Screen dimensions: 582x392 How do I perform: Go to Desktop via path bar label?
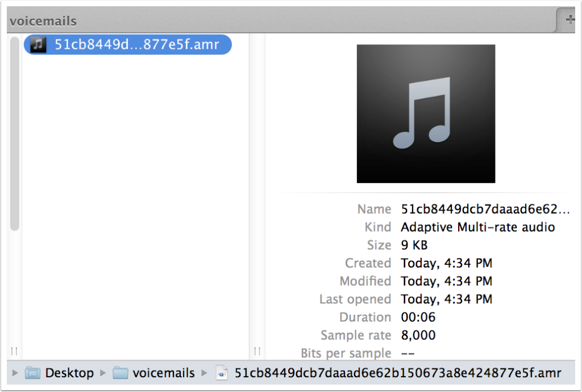coord(69,373)
